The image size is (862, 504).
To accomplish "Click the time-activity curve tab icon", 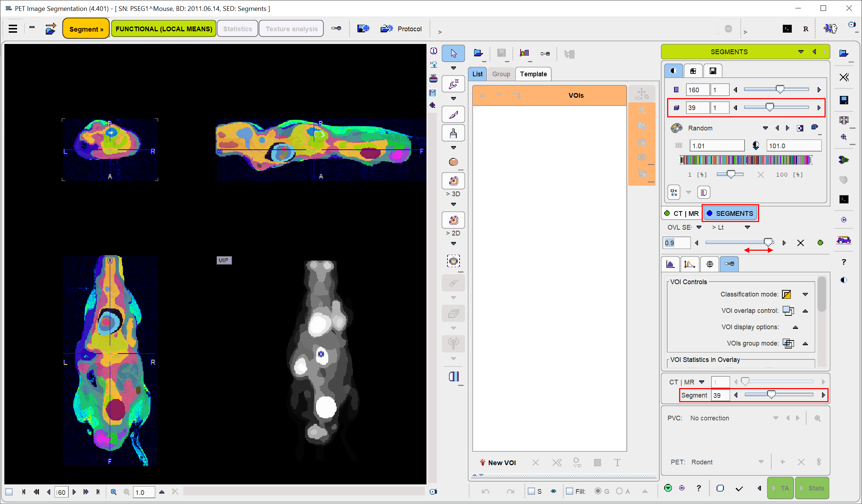I will 690,264.
